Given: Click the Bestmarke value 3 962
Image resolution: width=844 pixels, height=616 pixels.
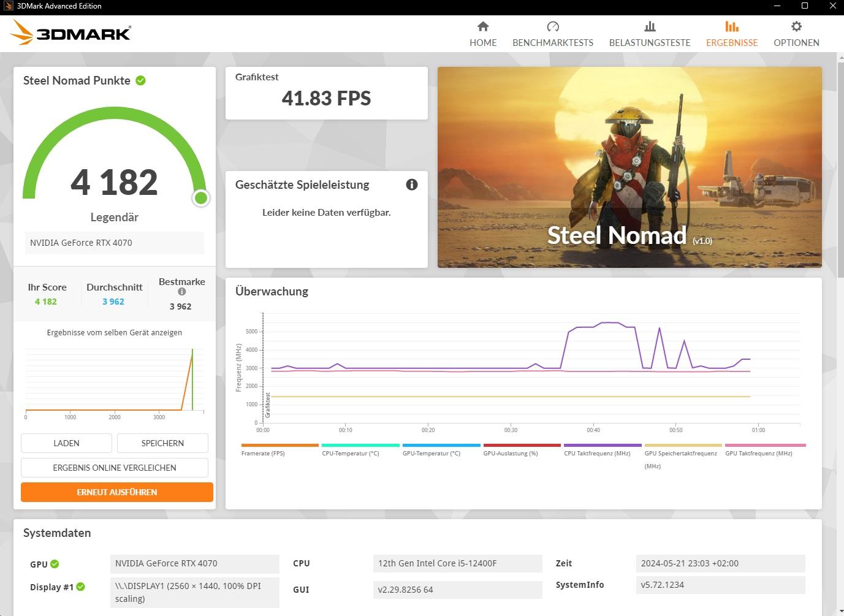Looking at the screenshot, I should pyautogui.click(x=181, y=306).
